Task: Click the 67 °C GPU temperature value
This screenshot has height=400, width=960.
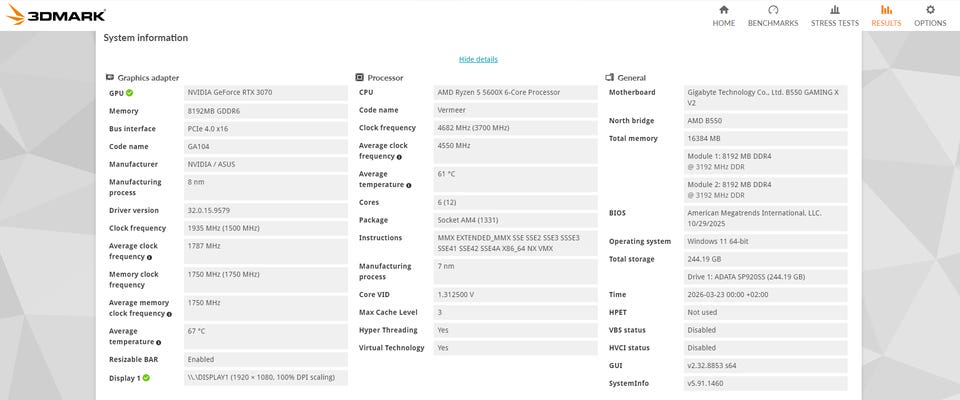Action: tap(266, 336)
